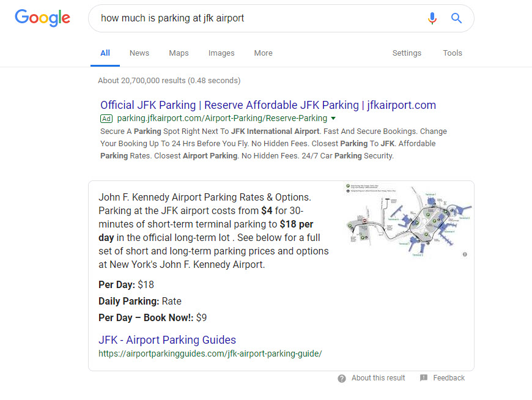Click the green Ad badge
The width and height of the screenshot is (532, 400).
coord(106,119)
